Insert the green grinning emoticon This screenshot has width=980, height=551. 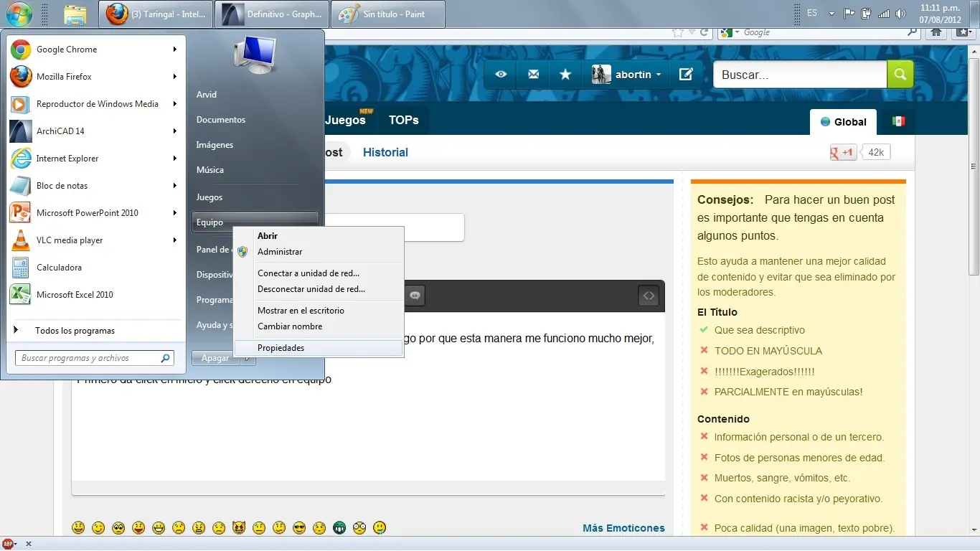pyautogui.click(x=338, y=527)
